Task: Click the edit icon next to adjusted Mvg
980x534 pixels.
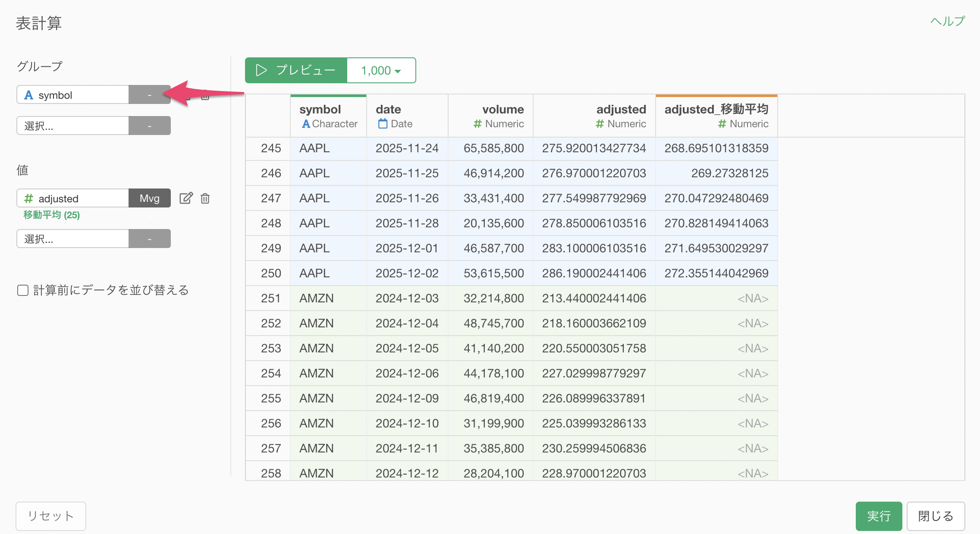Action: coord(186,198)
